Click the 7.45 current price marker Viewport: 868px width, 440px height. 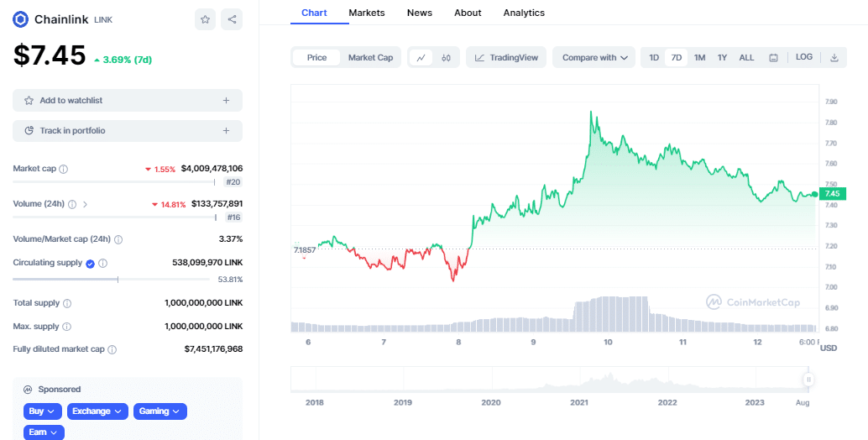point(832,194)
